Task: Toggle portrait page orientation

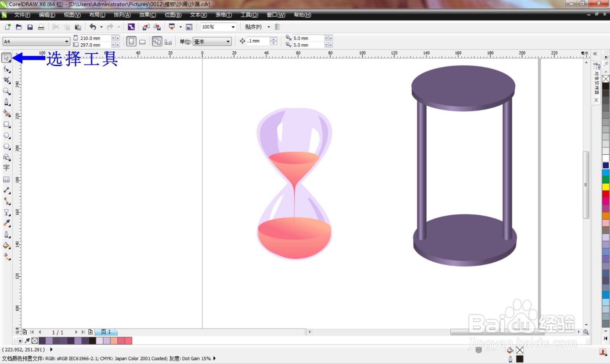Action: tap(131, 41)
